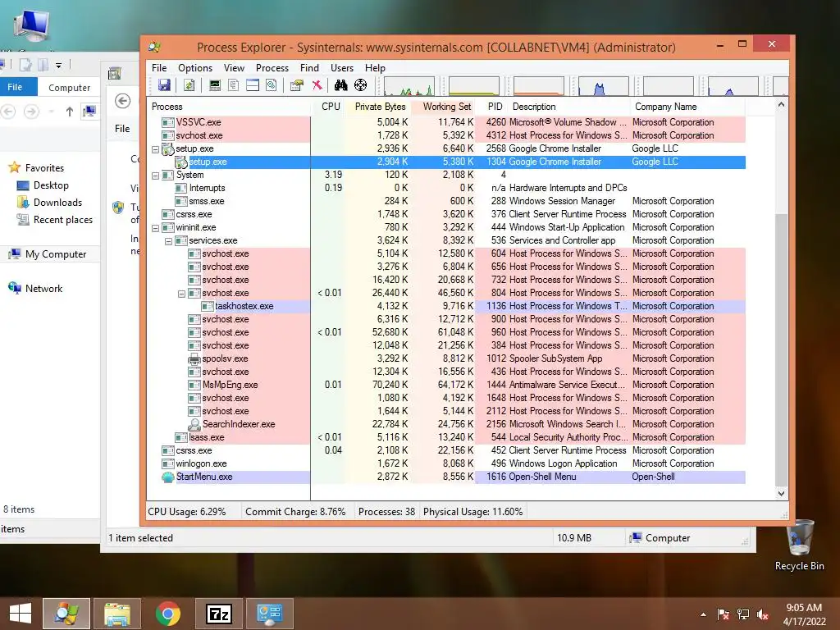Open the File menu in Process Explorer

click(159, 68)
